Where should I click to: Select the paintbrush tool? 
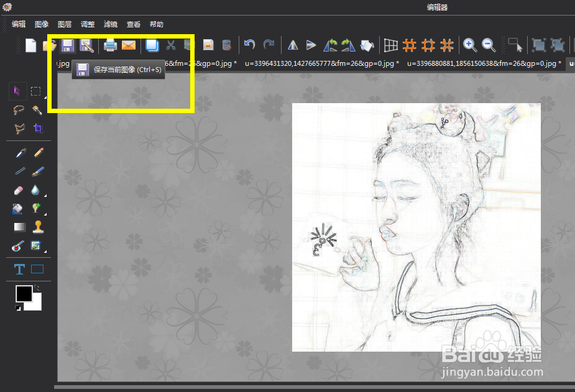click(38, 171)
